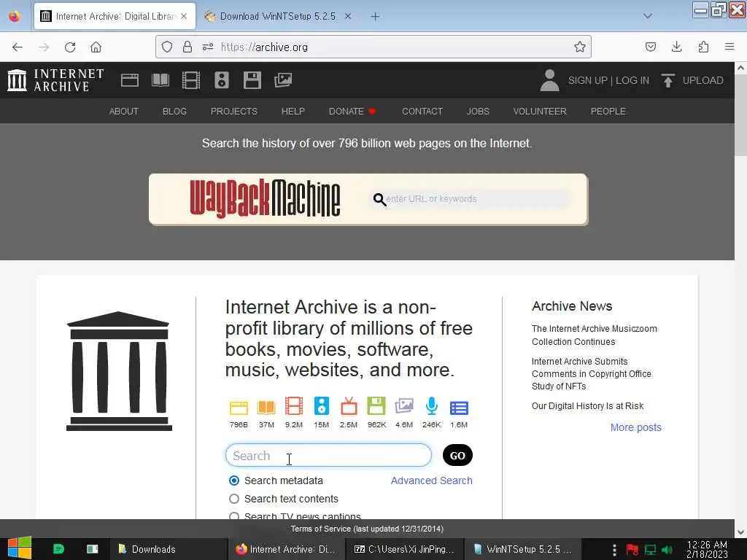This screenshot has width=747, height=560.
Task: Open the Web media icon in Archive header
Action: pyautogui.click(x=130, y=80)
